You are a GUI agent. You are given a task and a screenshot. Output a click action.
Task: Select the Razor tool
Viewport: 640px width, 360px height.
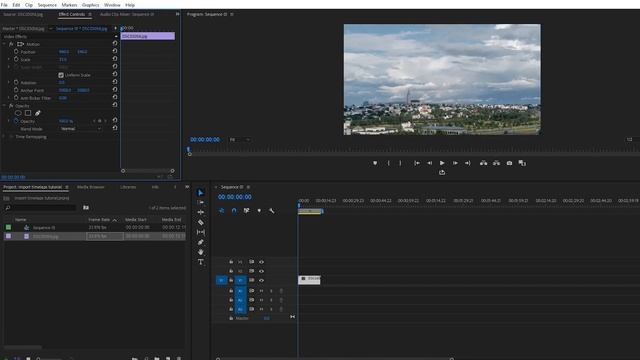coord(200,222)
